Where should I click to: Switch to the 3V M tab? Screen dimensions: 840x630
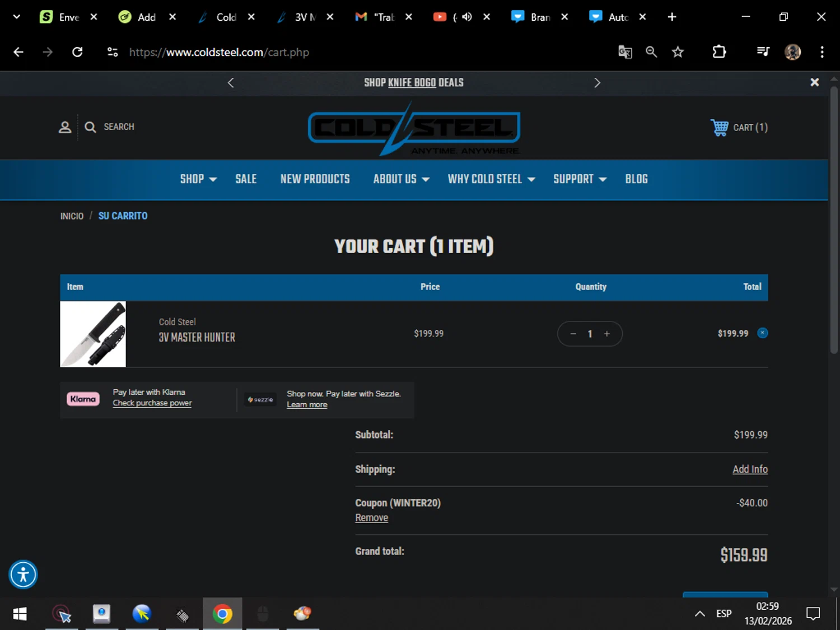(297, 17)
